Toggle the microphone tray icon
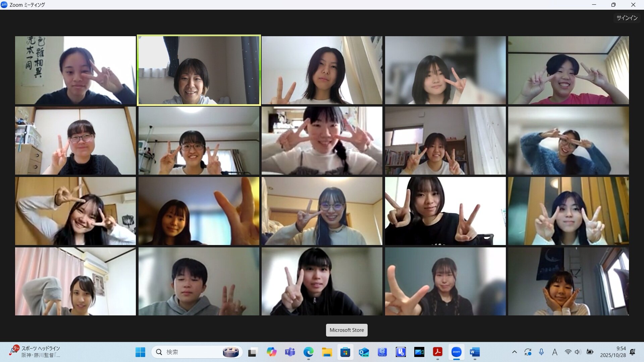The height and width of the screenshot is (362, 644). [x=541, y=352]
